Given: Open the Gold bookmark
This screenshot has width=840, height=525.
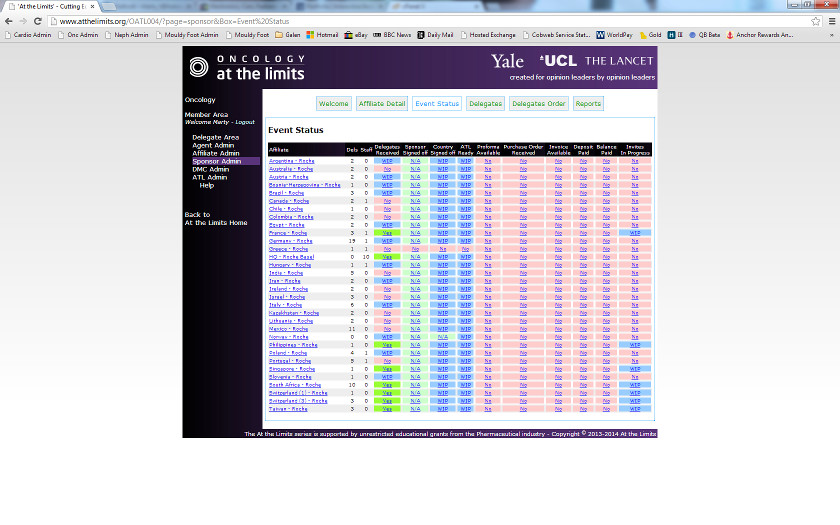Looking at the screenshot, I should tap(650, 35).
